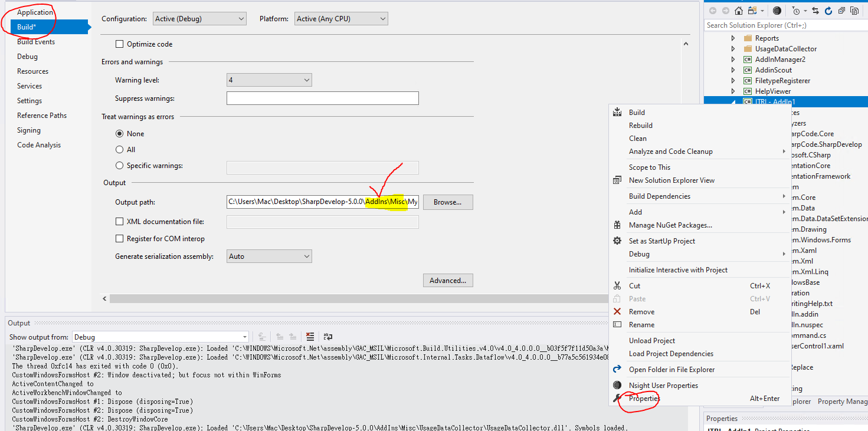The image size is (868, 431).
Task: Click the Suppress warnings input field
Action: tap(322, 98)
